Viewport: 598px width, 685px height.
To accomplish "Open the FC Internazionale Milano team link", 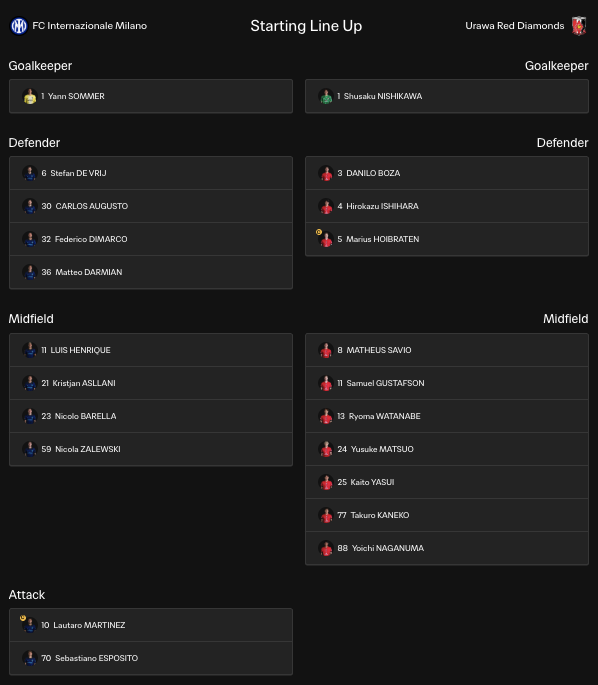I will point(90,26).
